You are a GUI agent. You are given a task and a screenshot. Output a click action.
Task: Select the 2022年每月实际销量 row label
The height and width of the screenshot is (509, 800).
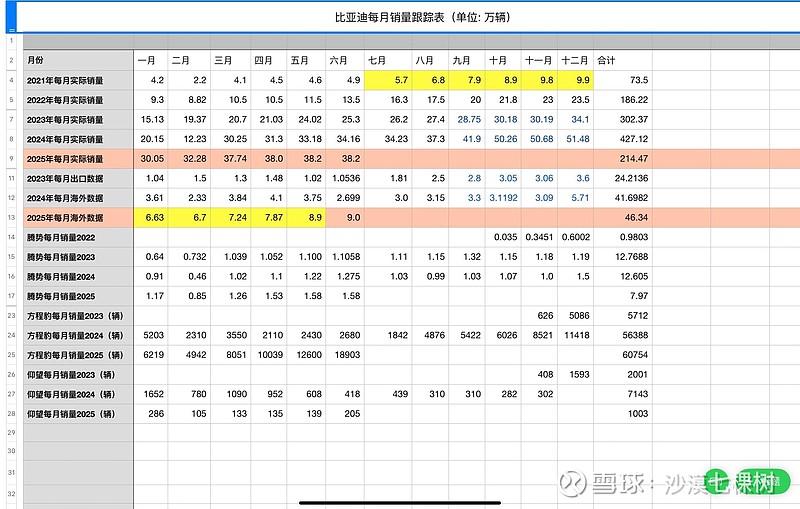pyautogui.click(x=78, y=100)
